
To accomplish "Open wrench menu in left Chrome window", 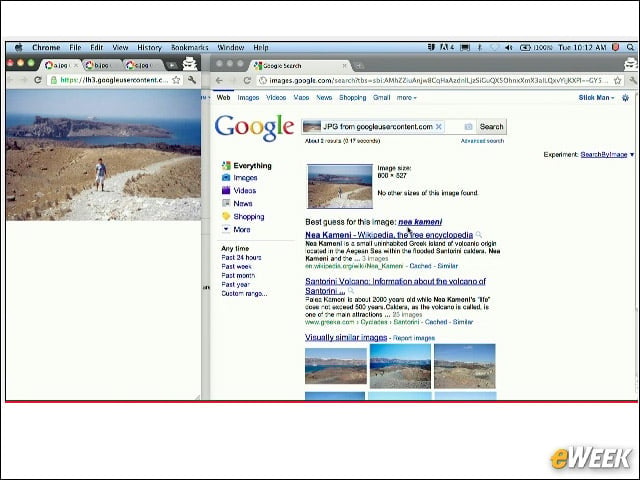I will coord(192,80).
